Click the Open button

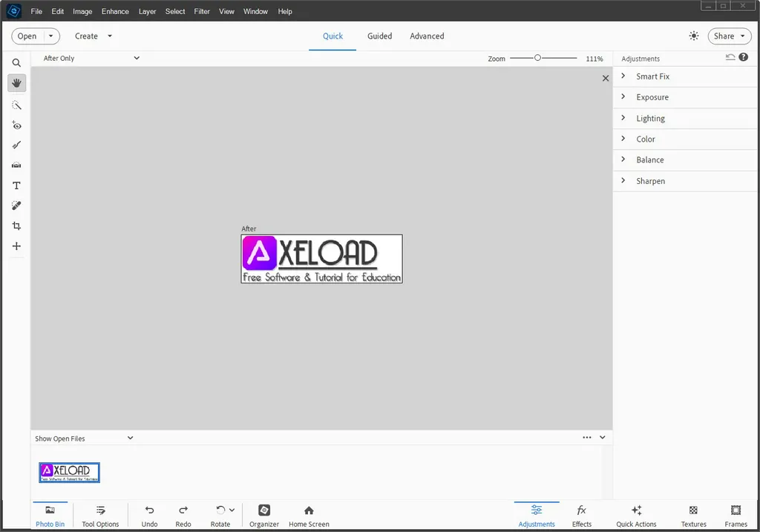click(x=27, y=36)
